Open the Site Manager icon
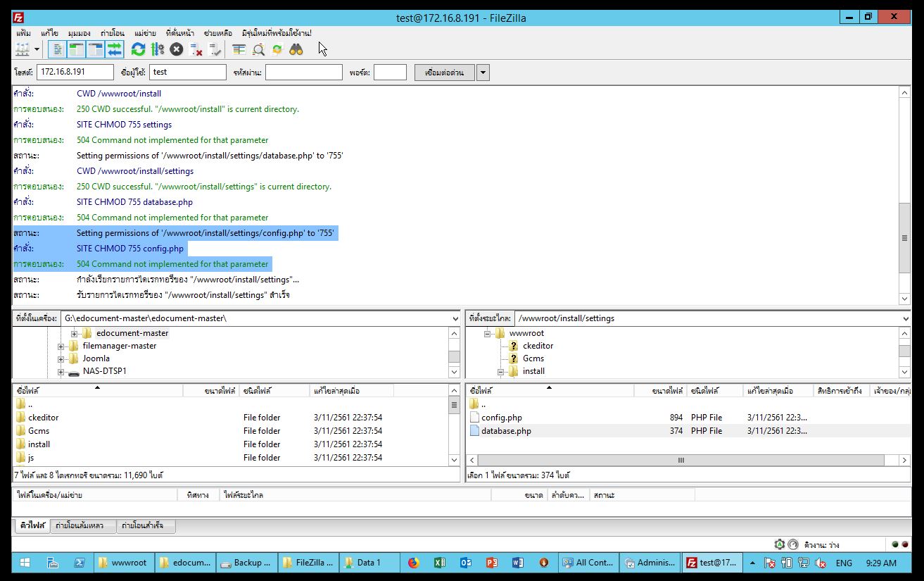The image size is (924, 581). point(23,49)
